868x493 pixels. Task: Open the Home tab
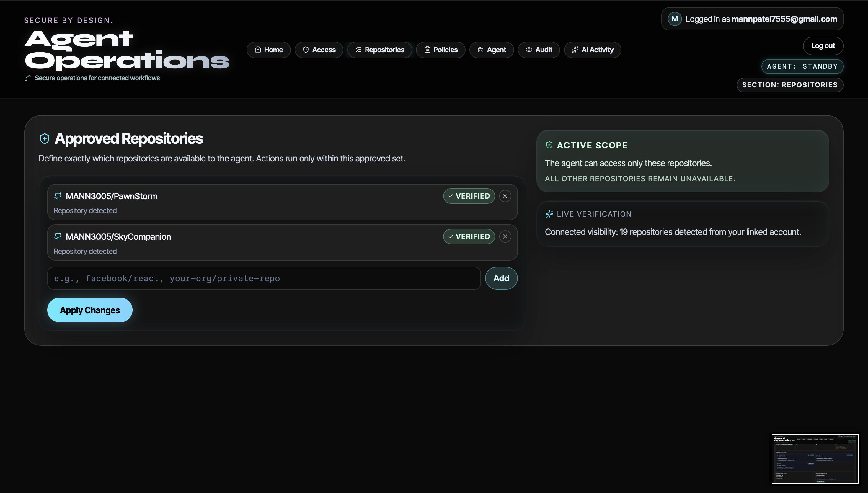[x=268, y=50]
